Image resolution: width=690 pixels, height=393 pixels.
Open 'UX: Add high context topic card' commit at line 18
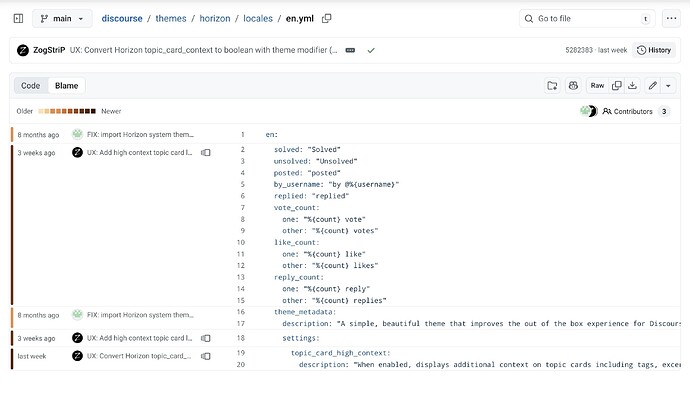pos(139,338)
